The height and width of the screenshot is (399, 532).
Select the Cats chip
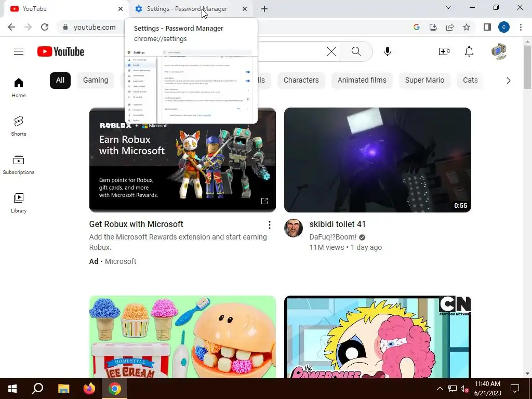tap(470, 81)
